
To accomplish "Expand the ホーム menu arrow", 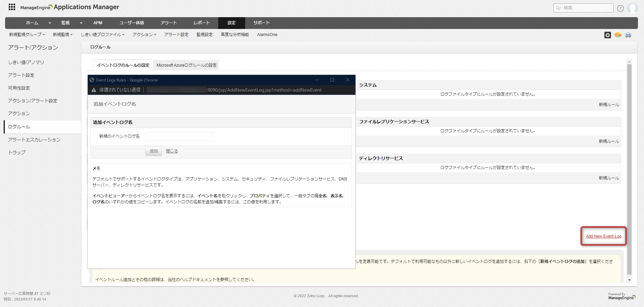I will [50, 23].
